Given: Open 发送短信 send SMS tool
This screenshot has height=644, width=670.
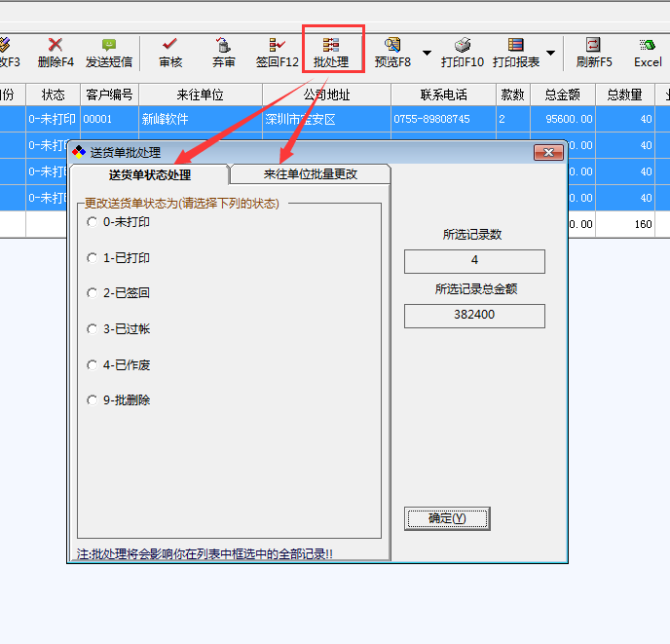Looking at the screenshot, I should 109,53.
